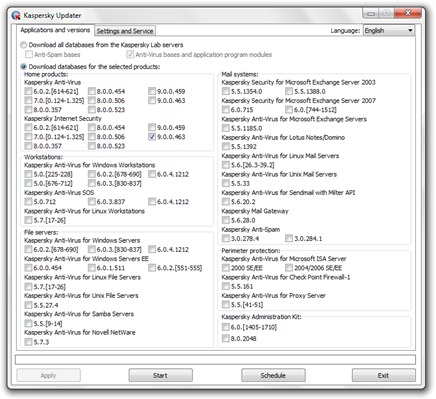The height and width of the screenshot is (399, 436).
Task: Check Windows Servers EE 6.0.2.[551-555]
Action: click(152, 268)
